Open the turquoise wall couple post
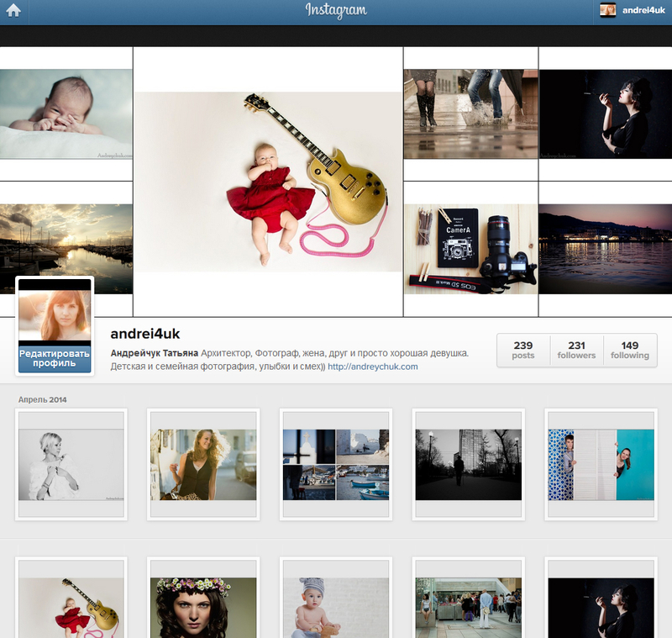 click(601, 465)
